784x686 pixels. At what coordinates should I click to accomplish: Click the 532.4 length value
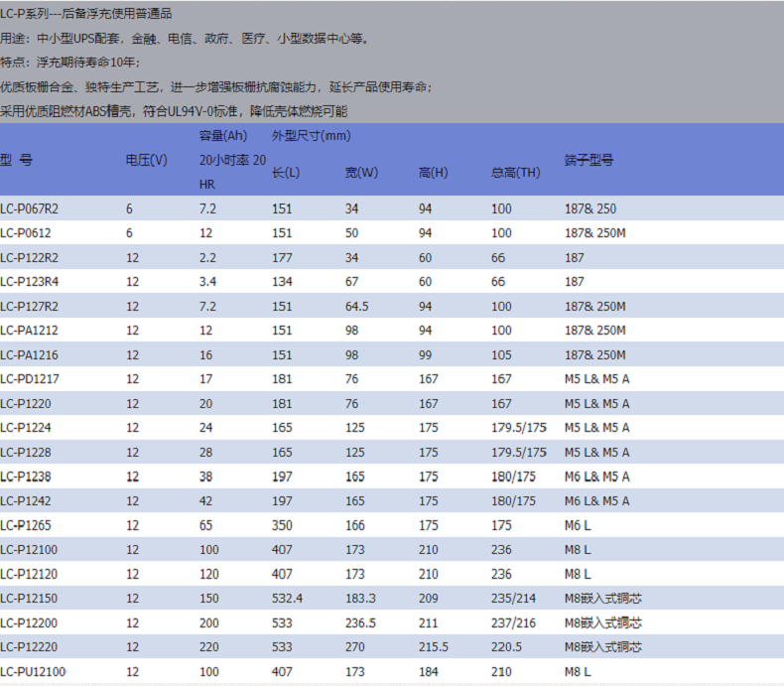tap(288, 599)
